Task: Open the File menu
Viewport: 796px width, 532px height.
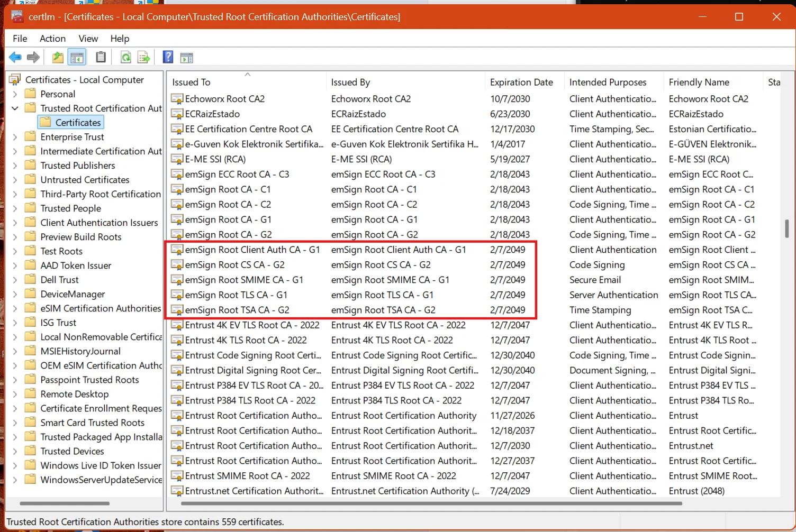Action: (x=20, y=39)
